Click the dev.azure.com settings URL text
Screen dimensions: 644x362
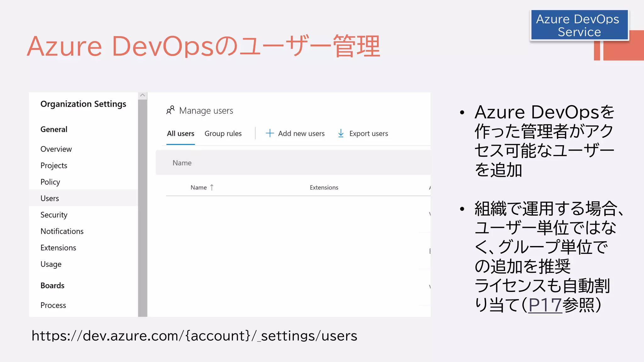(194, 336)
